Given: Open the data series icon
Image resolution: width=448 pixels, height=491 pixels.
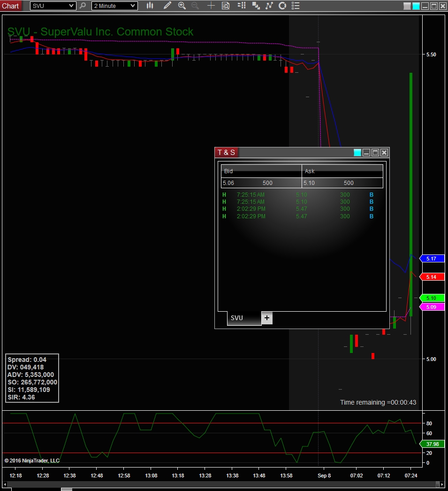Looking at the screenshot, I should tap(256, 6).
